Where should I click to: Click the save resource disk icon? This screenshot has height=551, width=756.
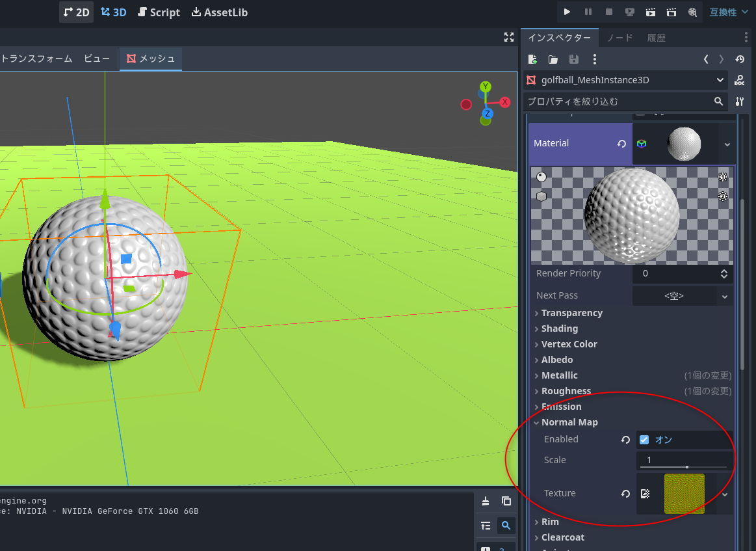coord(573,59)
